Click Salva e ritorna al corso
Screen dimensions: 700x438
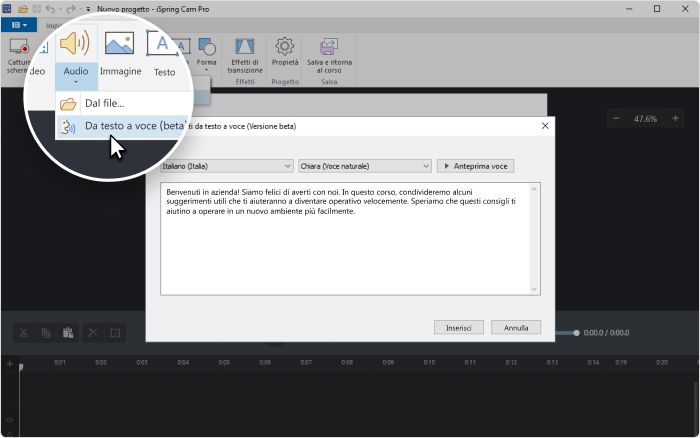tap(329, 55)
